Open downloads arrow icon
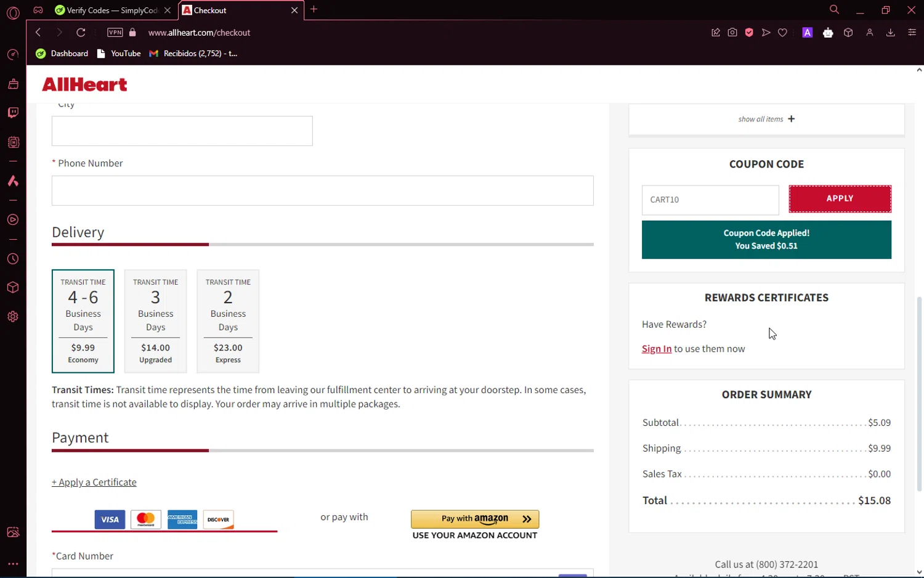 891,33
